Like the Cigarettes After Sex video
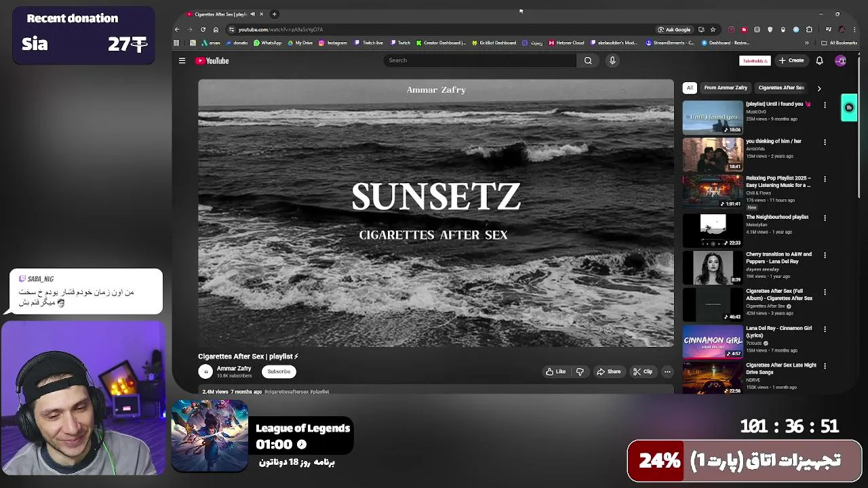The width and height of the screenshot is (868, 488). (556, 371)
